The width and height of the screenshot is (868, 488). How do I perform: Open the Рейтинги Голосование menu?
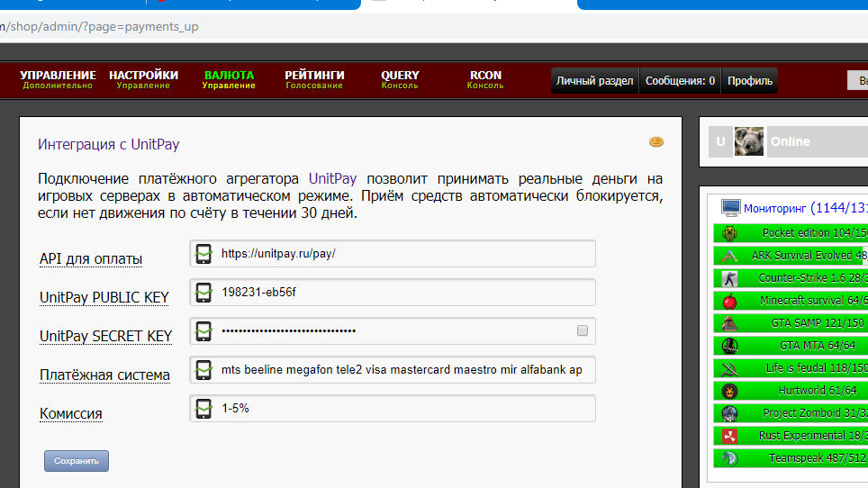point(314,79)
